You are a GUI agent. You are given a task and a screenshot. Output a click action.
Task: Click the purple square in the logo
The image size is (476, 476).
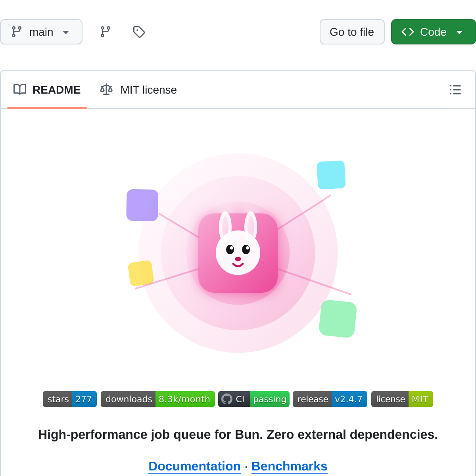(142, 205)
